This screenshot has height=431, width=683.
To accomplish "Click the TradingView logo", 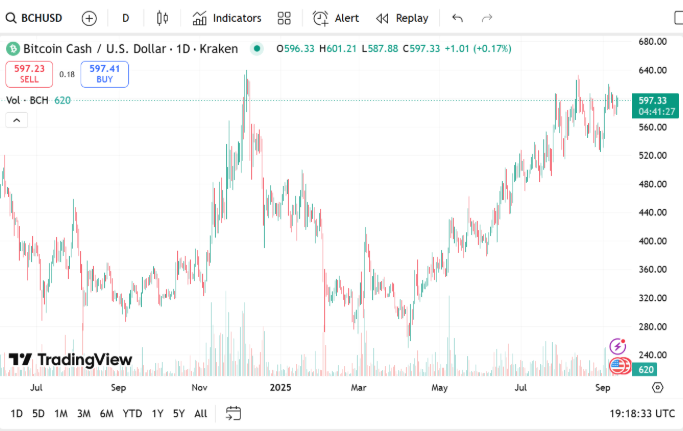I will pyautogui.click(x=70, y=360).
